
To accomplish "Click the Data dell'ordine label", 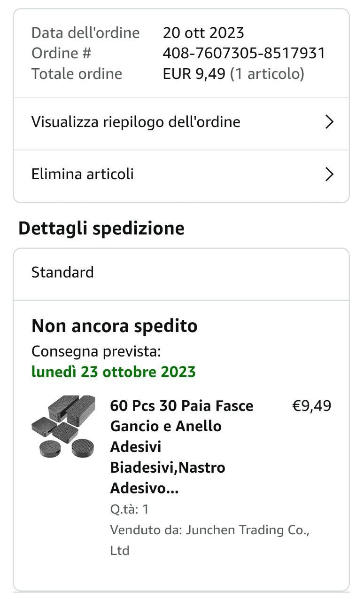I will point(85,33).
